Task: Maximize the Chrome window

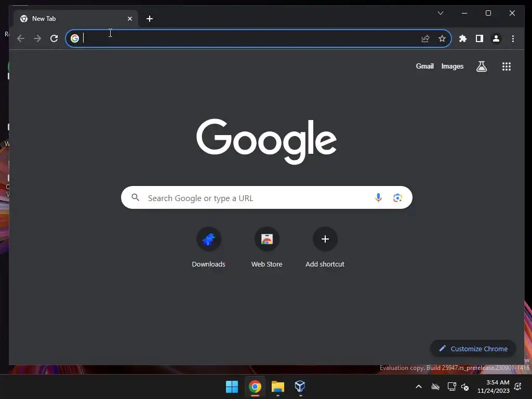Action: [488, 13]
